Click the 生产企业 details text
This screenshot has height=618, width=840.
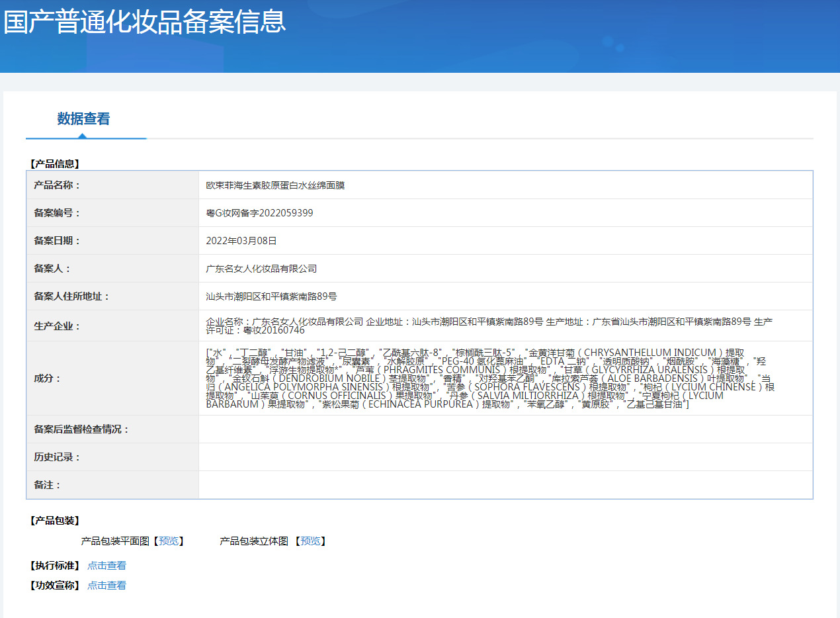click(x=489, y=326)
